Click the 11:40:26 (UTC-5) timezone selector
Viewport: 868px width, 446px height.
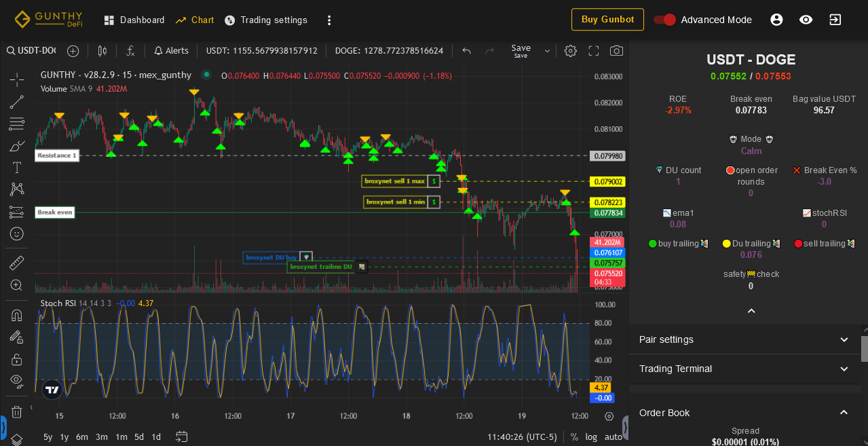point(522,437)
